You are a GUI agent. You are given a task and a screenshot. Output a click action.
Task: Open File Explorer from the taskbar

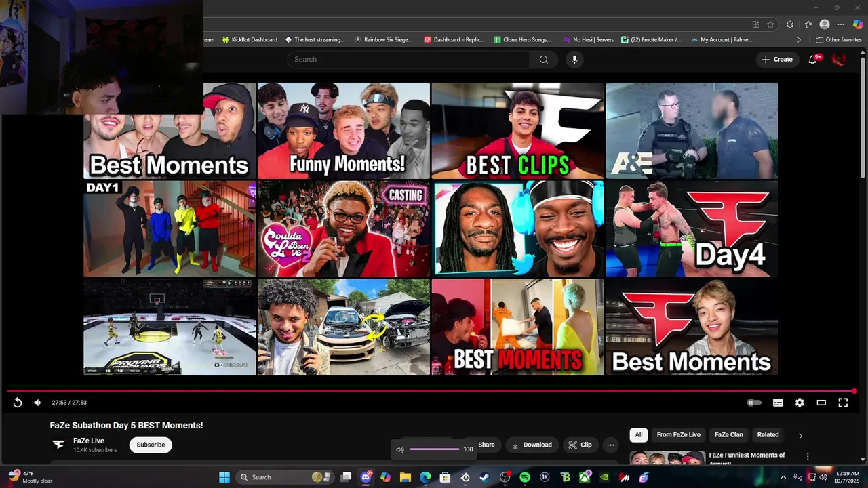(406, 477)
